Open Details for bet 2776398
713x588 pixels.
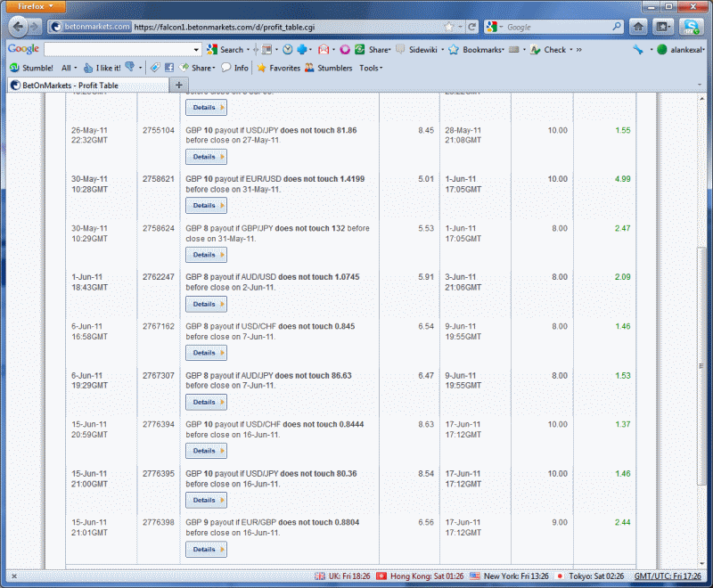(x=206, y=550)
